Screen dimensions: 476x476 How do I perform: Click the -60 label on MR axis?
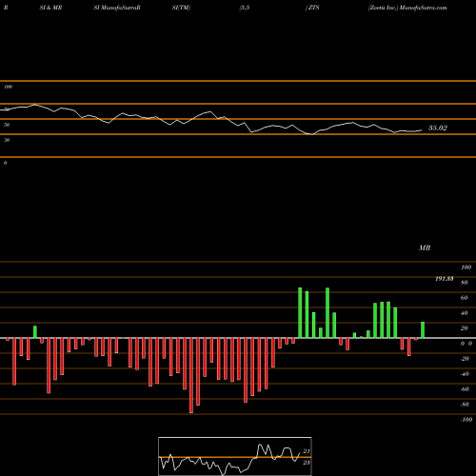point(465,389)
